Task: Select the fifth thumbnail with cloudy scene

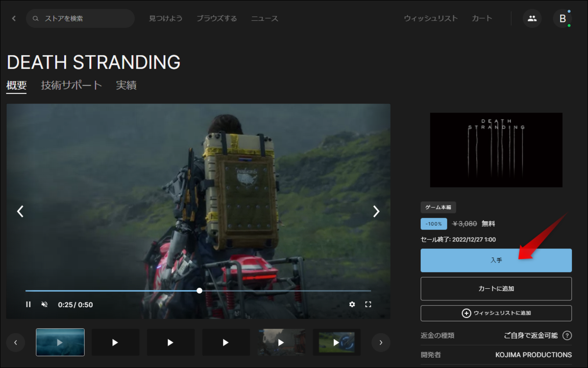Action: (x=281, y=342)
